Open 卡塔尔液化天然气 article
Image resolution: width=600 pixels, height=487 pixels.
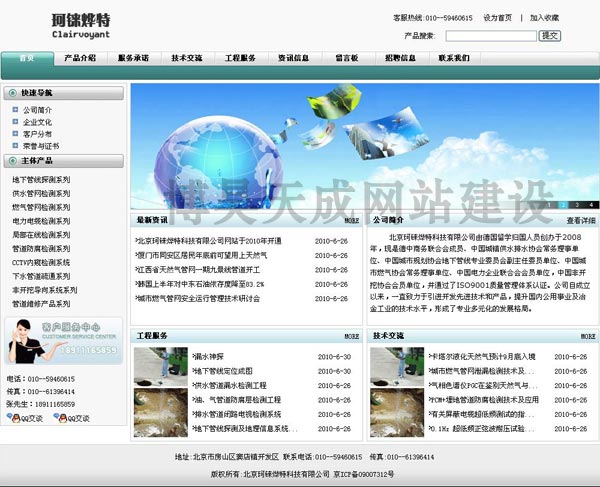(x=482, y=357)
